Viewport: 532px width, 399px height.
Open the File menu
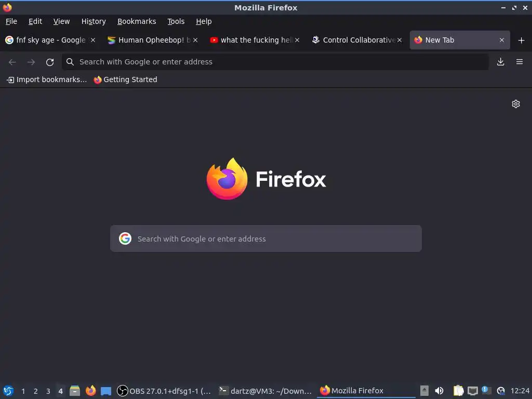point(11,21)
